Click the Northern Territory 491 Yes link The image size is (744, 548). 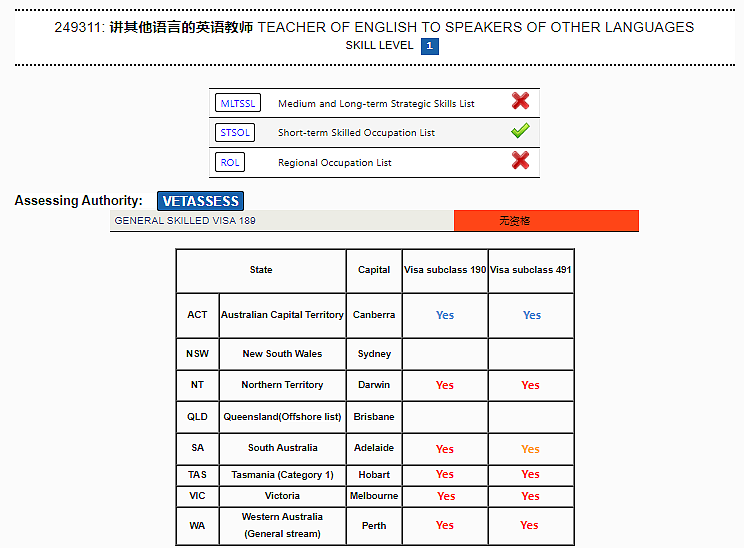point(530,385)
